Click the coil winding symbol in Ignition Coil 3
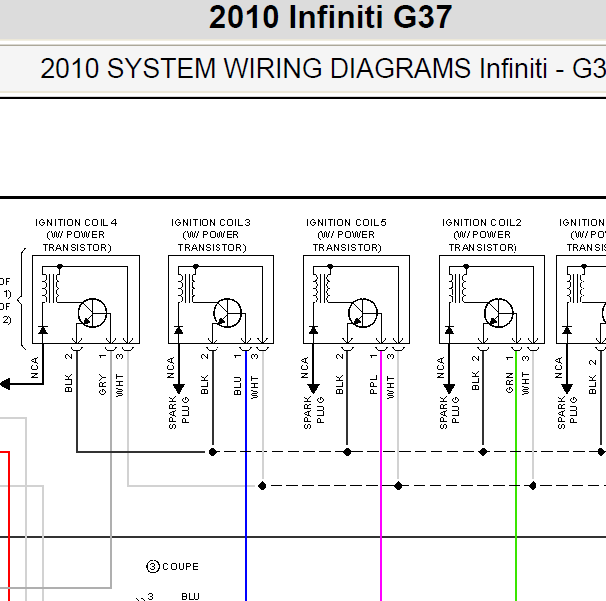The image size is (606, 601). click(x=186, y=288)
